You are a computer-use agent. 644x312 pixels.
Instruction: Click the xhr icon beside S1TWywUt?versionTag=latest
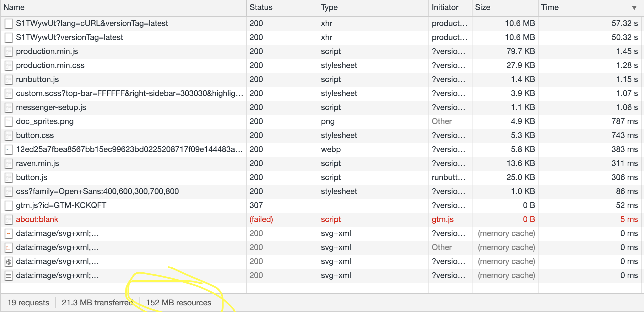[8, 37]
